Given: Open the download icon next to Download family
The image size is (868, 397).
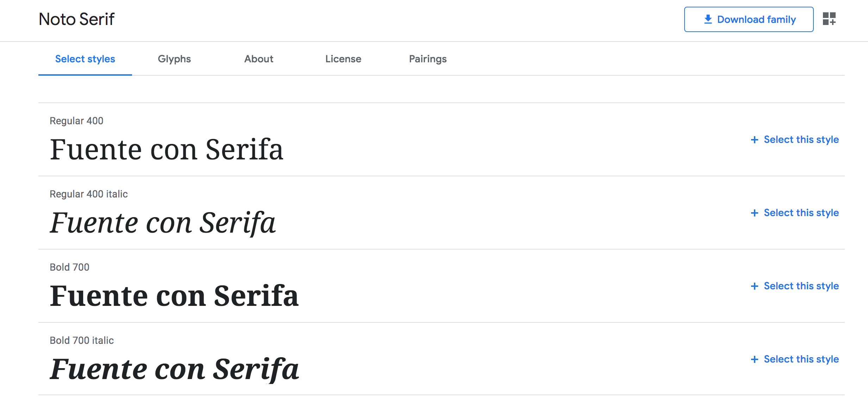Looking at the screenshot, I should [x=708, y=19].
